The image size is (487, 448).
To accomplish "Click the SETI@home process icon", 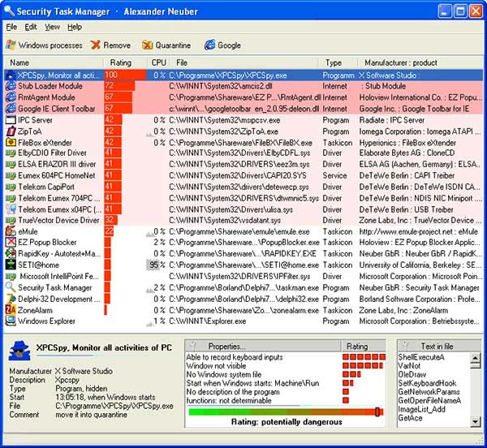I will 11,265.
